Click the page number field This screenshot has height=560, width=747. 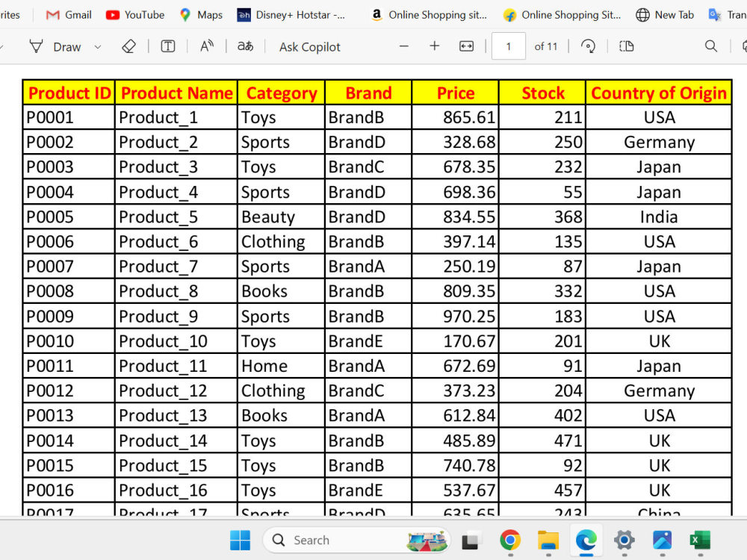[x=508, y=46]
